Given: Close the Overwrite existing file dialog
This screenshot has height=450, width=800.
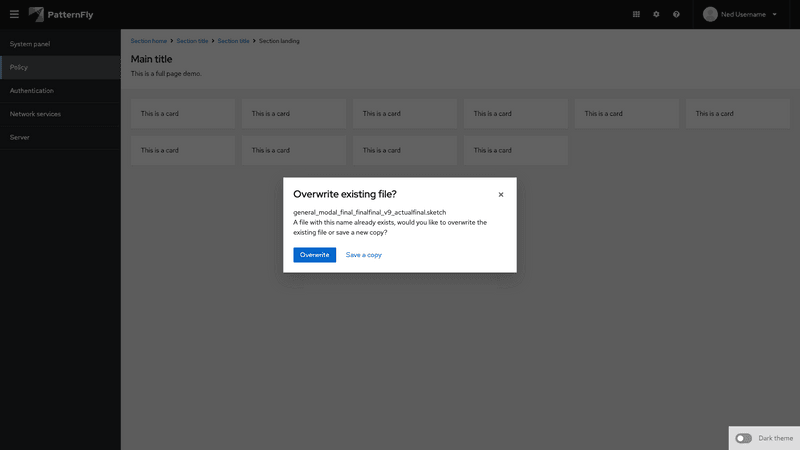Looking at the screenshot, I should pyautogui.click(x=501, y=195).
